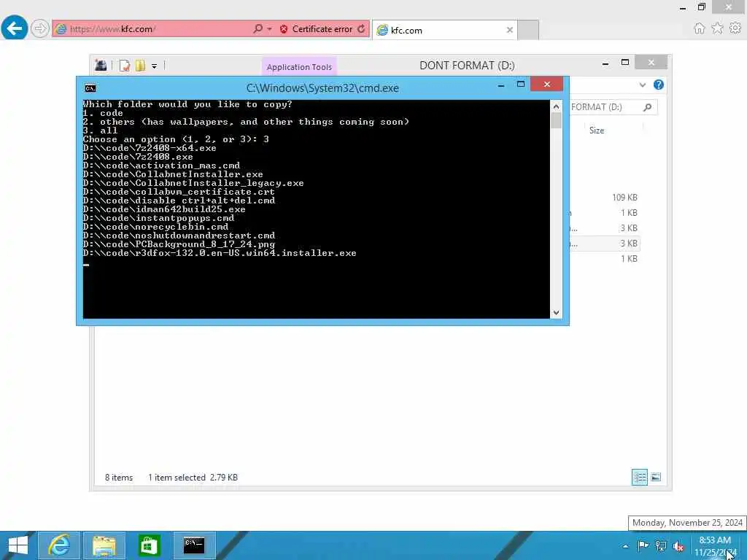Open Internet Explorer from the taskbar
The height and width of the screenshot is (560, 747).
(x=58, y=545)
